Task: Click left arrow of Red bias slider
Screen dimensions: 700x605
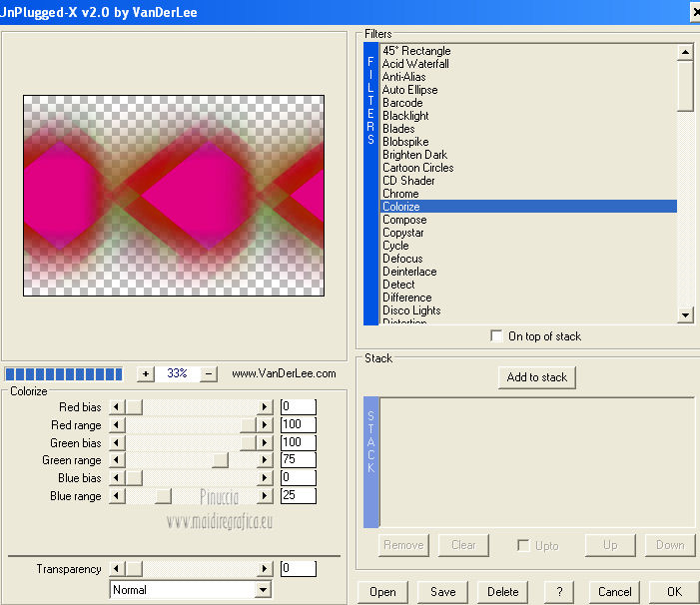Action: [117, 407]
